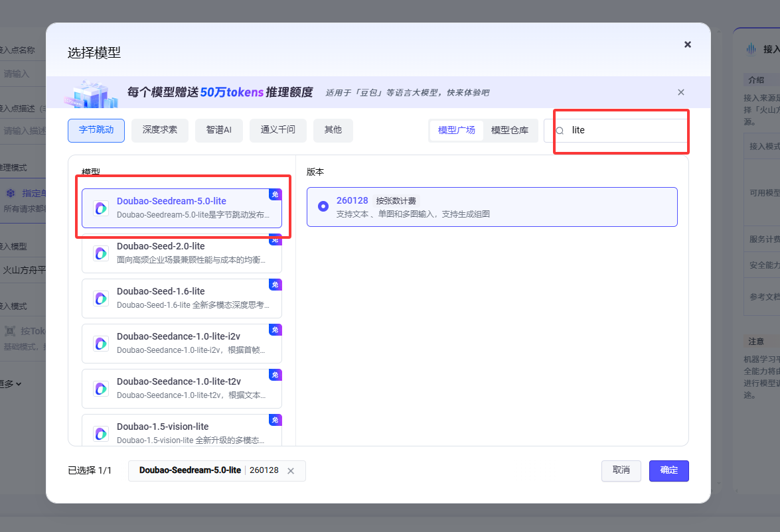Select the 260128 version radio button
The height and width of the screenshot is (532, 780).
point(323,206)
